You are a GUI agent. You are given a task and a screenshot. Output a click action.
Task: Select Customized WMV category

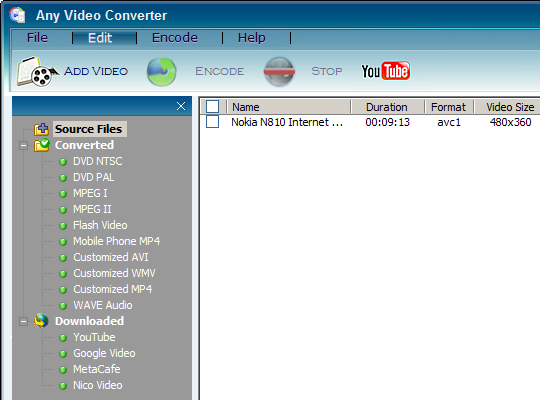[x=114, y=273]
